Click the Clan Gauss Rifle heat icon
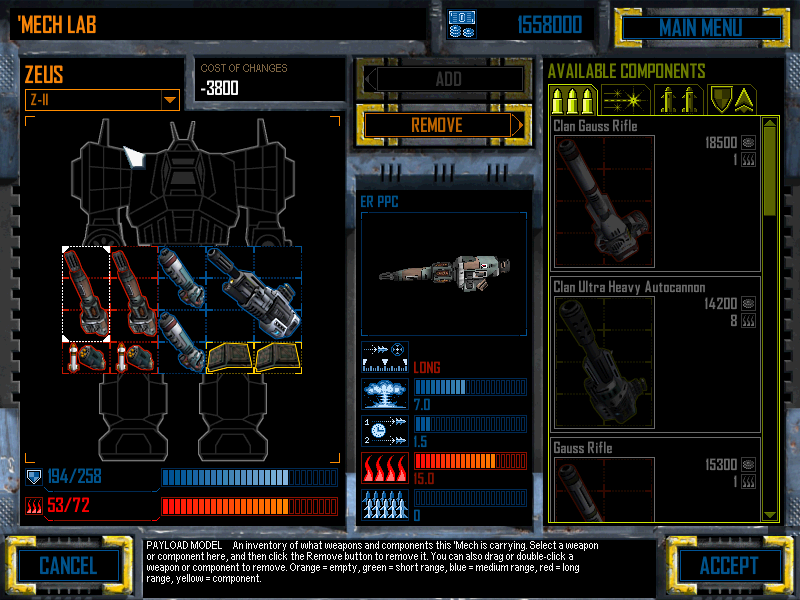The image size is (800, 600). 748,160
